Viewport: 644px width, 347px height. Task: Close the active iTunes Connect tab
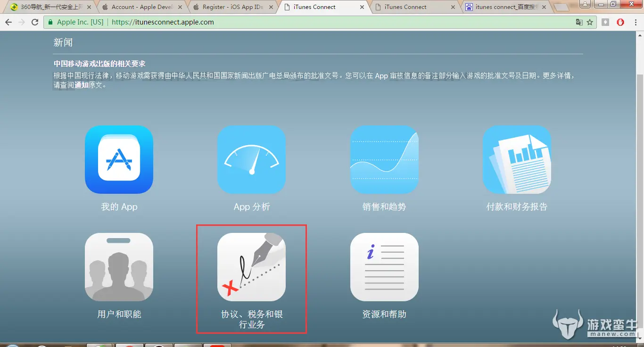(x=362, y=7)
